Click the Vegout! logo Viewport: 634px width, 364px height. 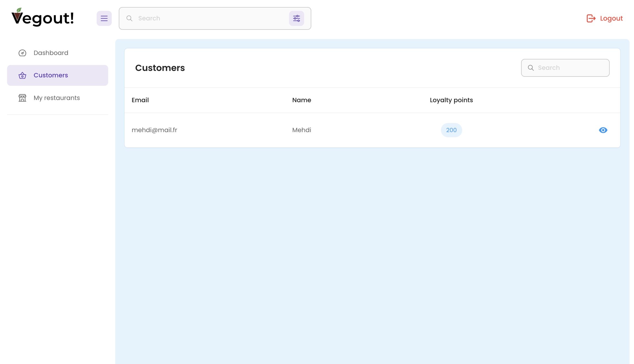click(43, 18)
